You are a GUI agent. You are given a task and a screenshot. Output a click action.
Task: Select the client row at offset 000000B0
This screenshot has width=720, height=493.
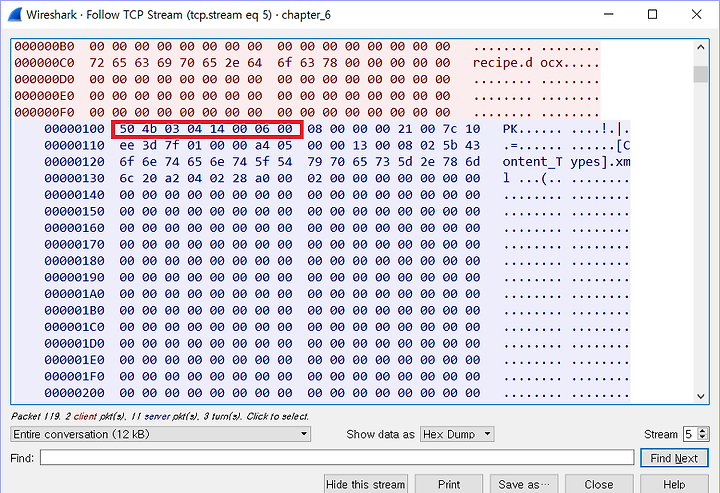click(307, 46)
